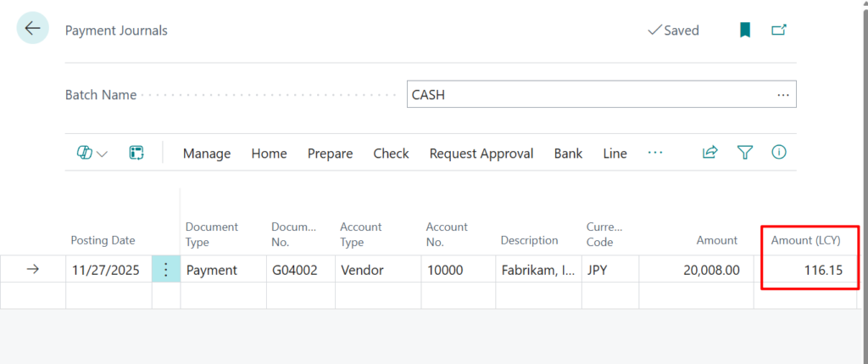Open the Prepare menu

coord(330,154)
